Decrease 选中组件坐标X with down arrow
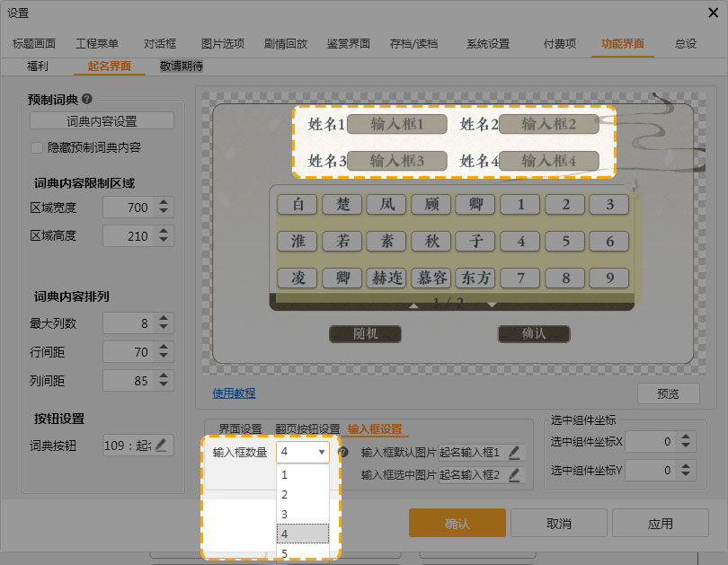The image size is (728, 565). (x=686, y=446)
